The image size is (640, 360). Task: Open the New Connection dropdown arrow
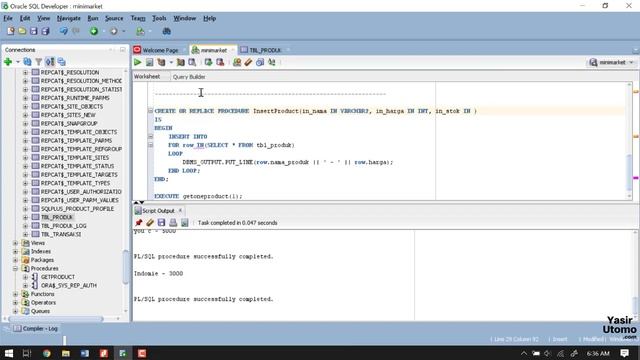coord(18,62)
